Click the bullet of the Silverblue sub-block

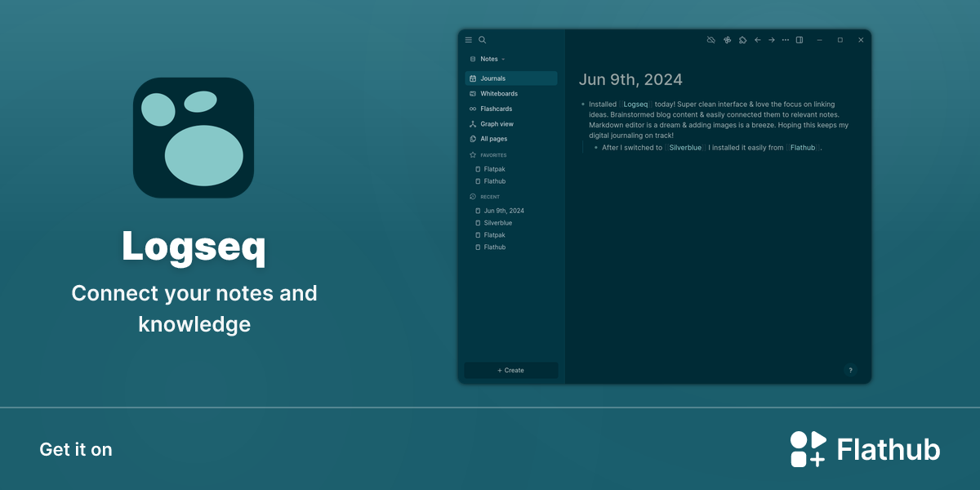click(x=596, y=148)
